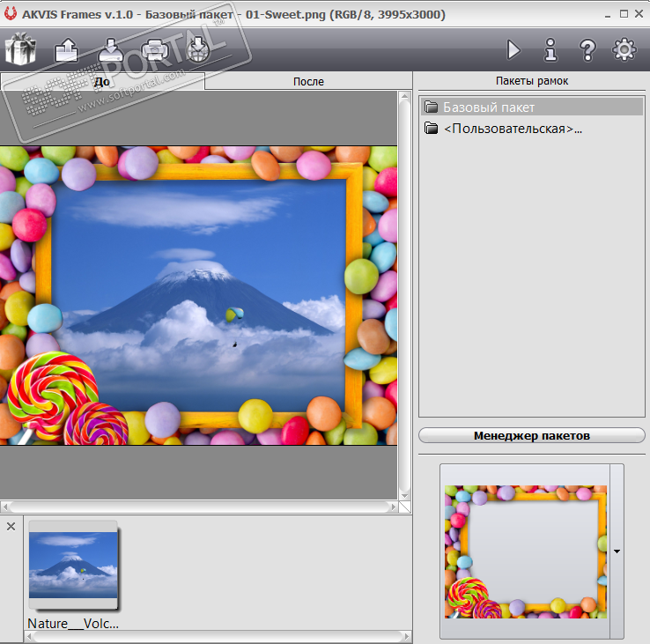This screenshot has width=650, height=644.
Task: Click the canvas corner navigator icon
Action: click(x=405, y=507)
